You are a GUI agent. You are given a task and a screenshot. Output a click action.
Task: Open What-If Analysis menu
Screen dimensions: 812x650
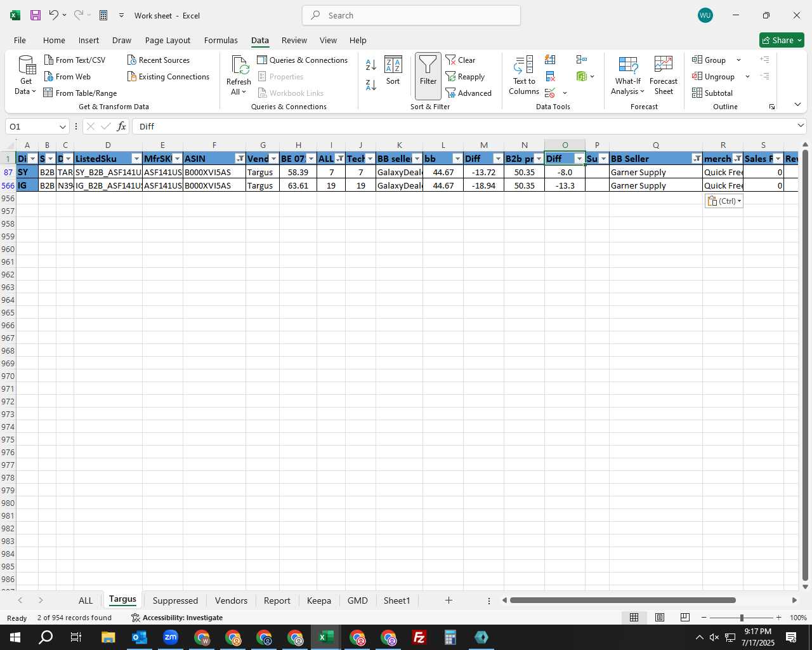(628, 76)
